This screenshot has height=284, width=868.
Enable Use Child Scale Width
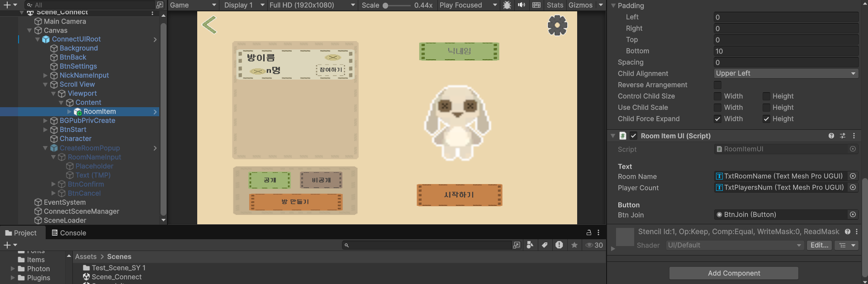coord(718,107)
